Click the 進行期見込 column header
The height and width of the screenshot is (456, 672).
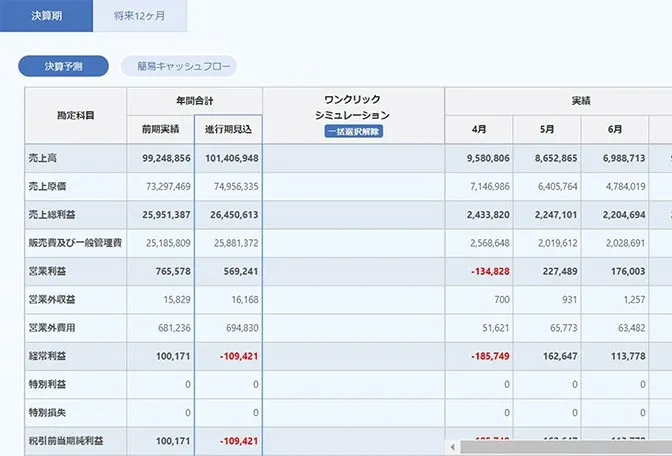click(228, 129)
